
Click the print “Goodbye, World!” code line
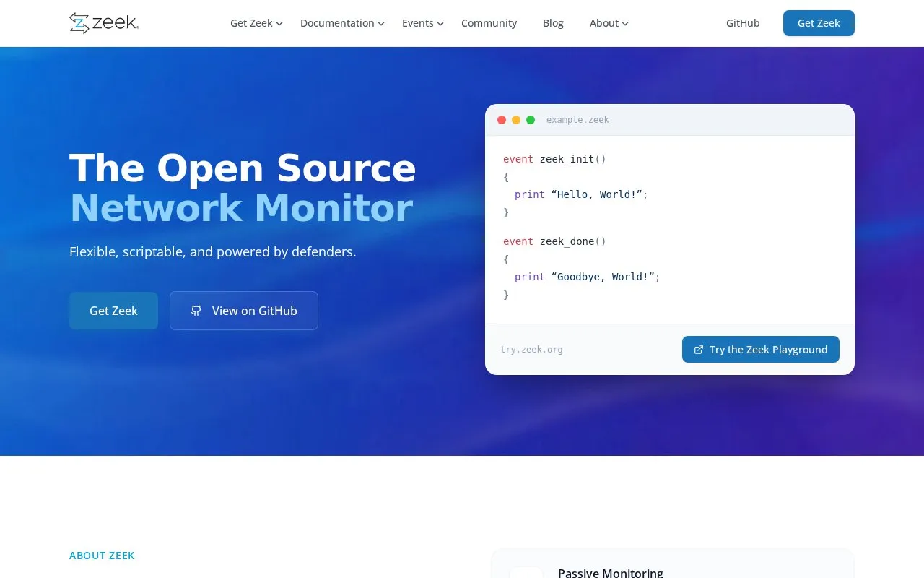point(588,277)
